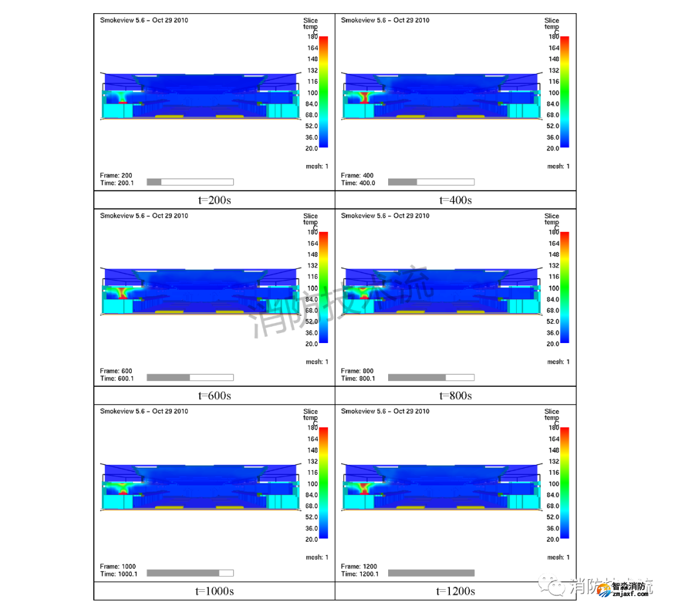Click the fire hot spot in the t=600s panel
Image resolution: width=675 pixels, height=616 pixels.
point(122,292)
